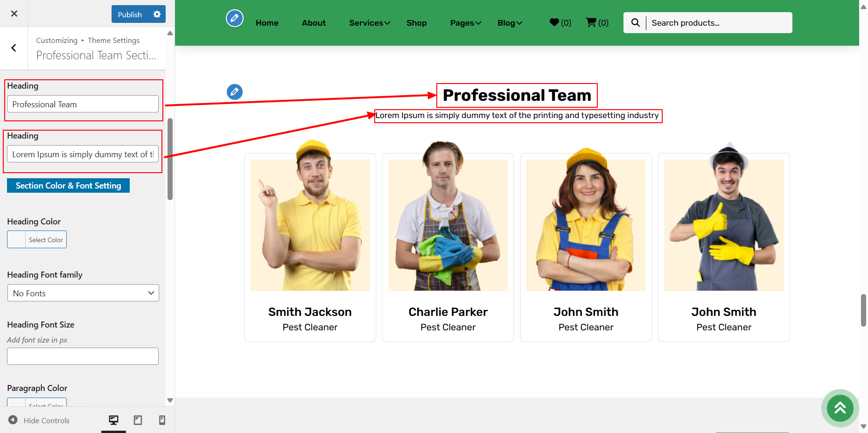868x433 pixels.
Task: Click the pencil edit icon beside Professional Team
Action: click(x=235, y=92)
